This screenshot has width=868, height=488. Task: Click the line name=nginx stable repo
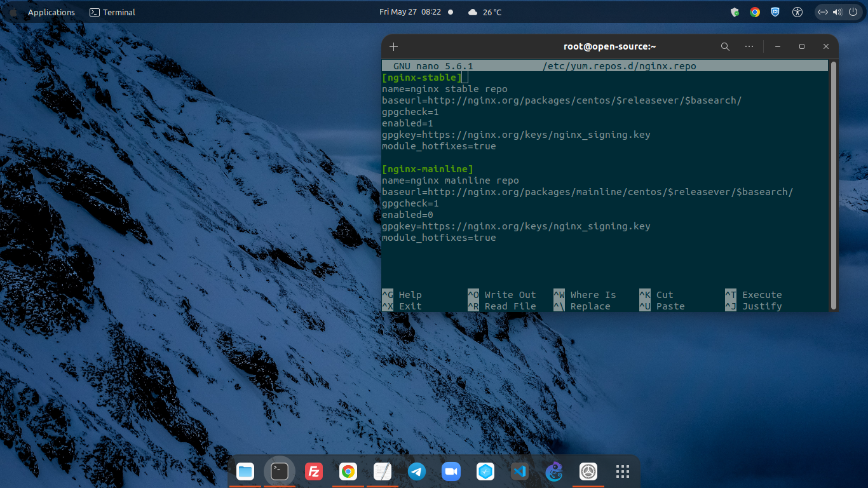point(445,89)
